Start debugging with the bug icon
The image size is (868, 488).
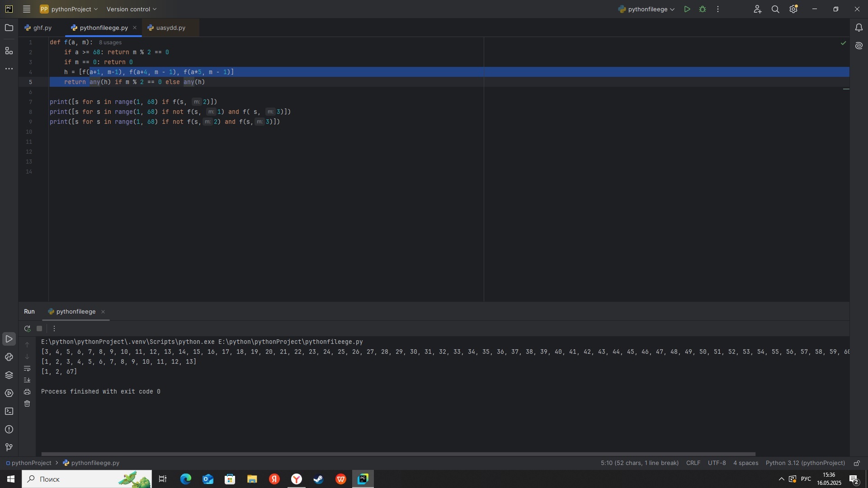703,9
